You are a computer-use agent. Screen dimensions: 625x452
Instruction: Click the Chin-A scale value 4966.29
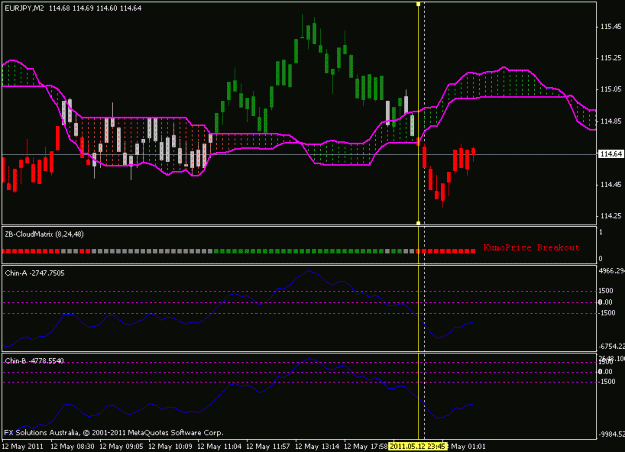611,271
